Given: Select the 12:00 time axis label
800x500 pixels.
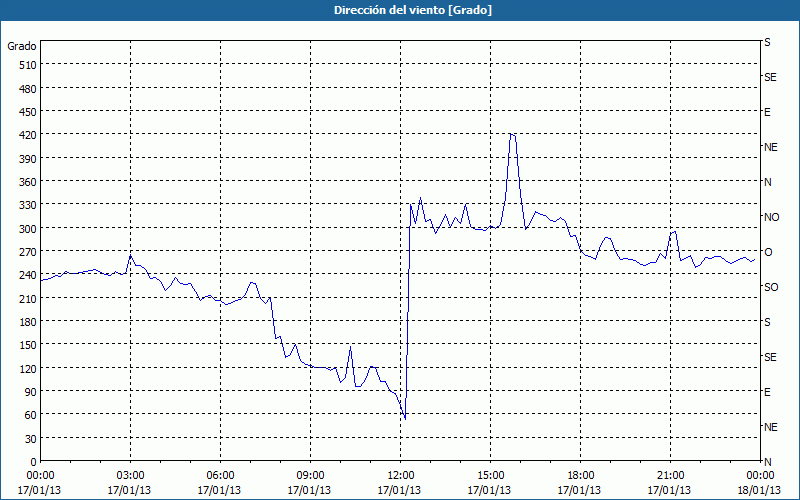Looking at the screenshot, I should [401, 476].
